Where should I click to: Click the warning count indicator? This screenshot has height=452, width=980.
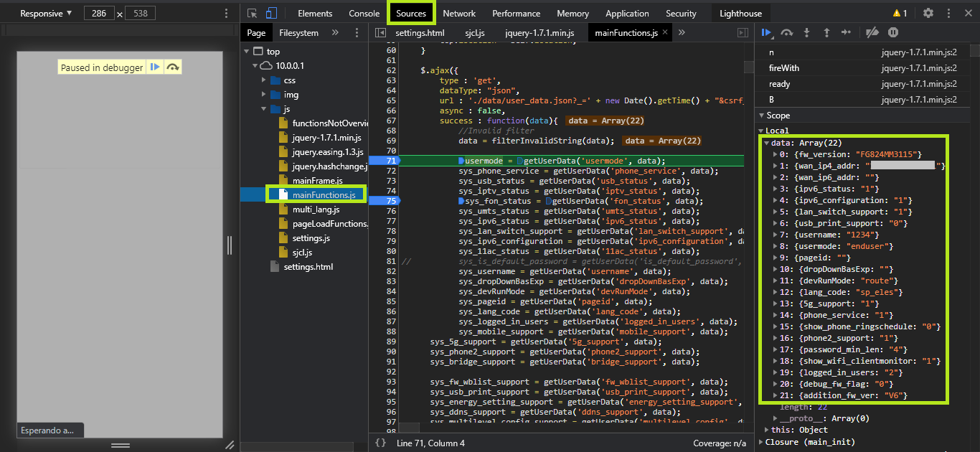[x=900, y=13]
